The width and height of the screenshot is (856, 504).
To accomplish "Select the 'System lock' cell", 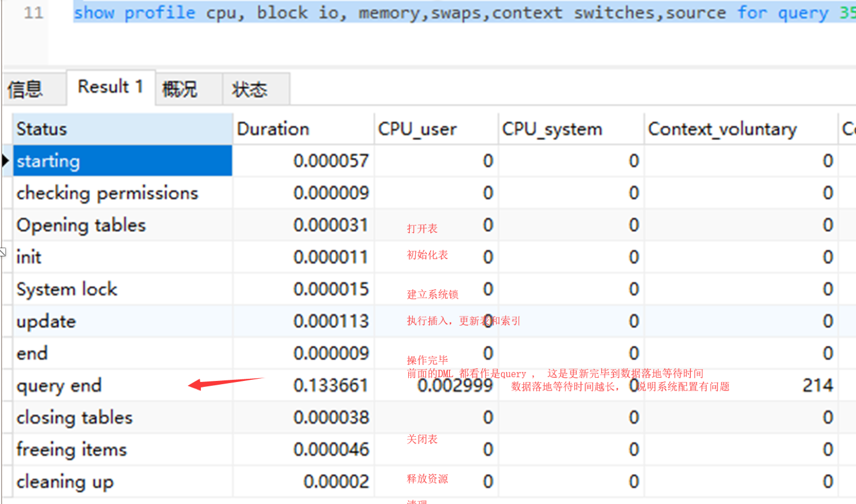I will click(x=123, y=289).
